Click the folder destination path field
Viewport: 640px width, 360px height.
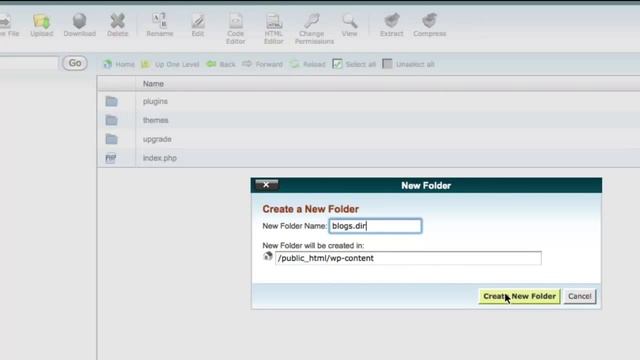point(408,258)
